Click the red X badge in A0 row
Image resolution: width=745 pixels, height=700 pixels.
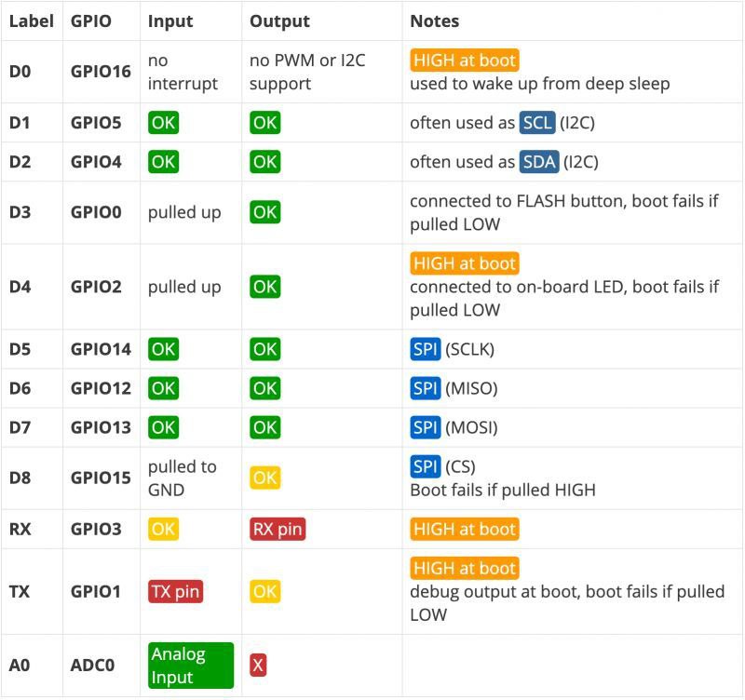(x=258, y=665)
